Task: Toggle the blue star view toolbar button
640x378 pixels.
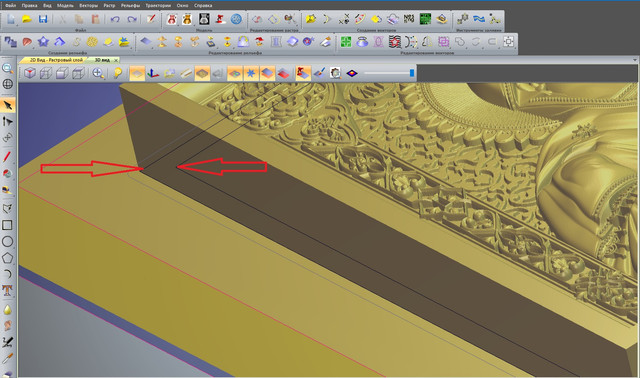Action: [251, 73]
